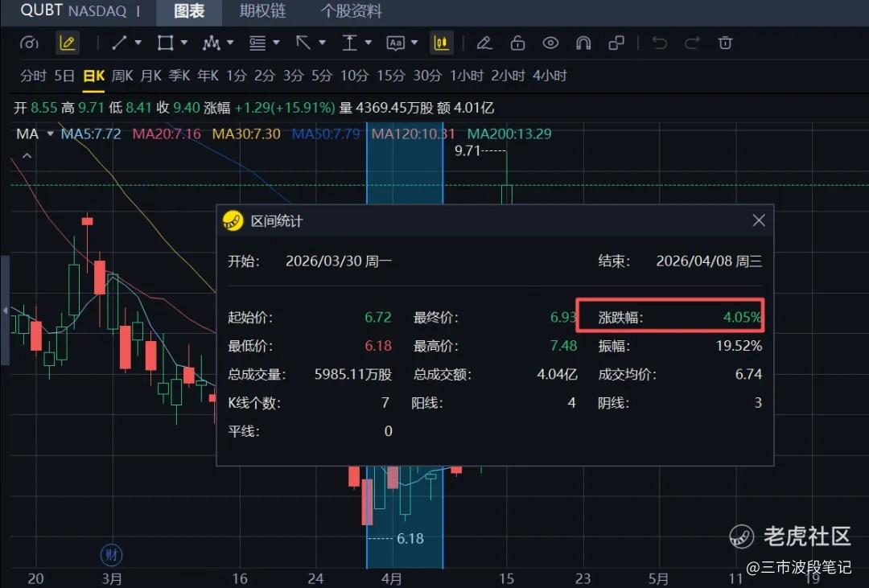The image size is (869, 588).
Task: Select the rectangle shape tool
Action: [x=165, y=43]
